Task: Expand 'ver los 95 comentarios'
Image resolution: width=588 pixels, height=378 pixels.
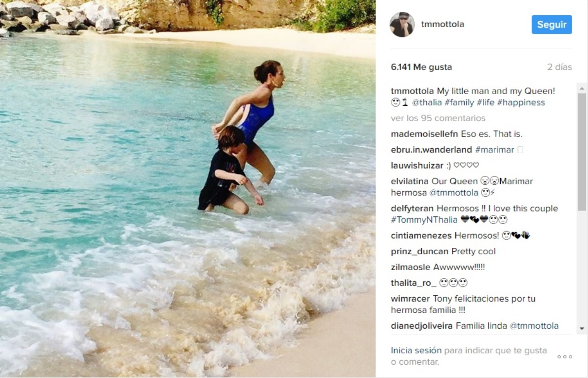Action: point(438,118)
